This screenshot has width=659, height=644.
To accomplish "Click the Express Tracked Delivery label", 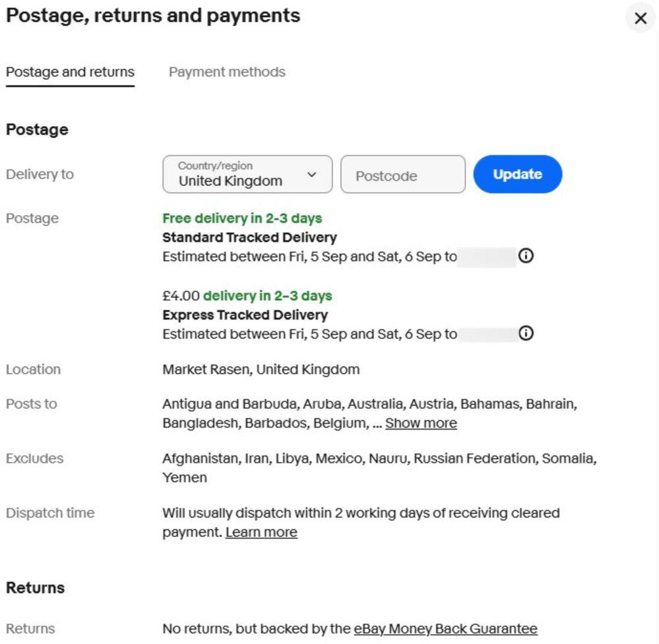I will click(x=245, y=315).
